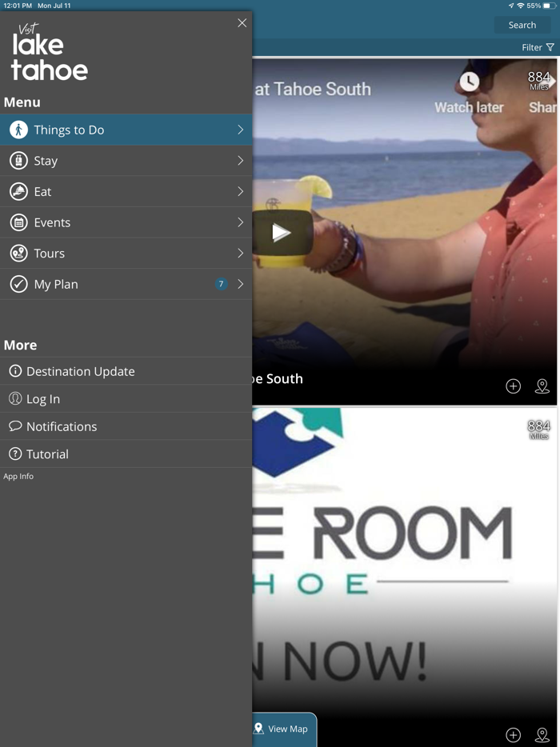Show the Room Tahoe card on map
The width and height of the screenshot is (560, 747).
(x=542, y=735)
